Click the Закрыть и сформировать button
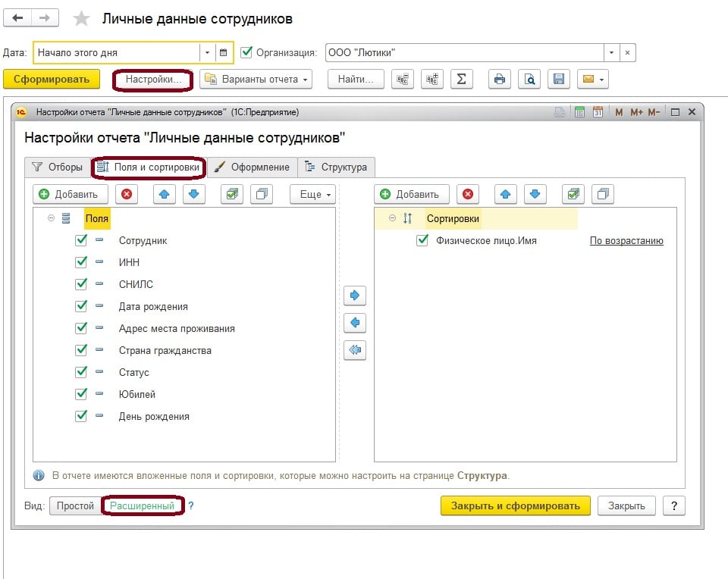 coord(515,505)
